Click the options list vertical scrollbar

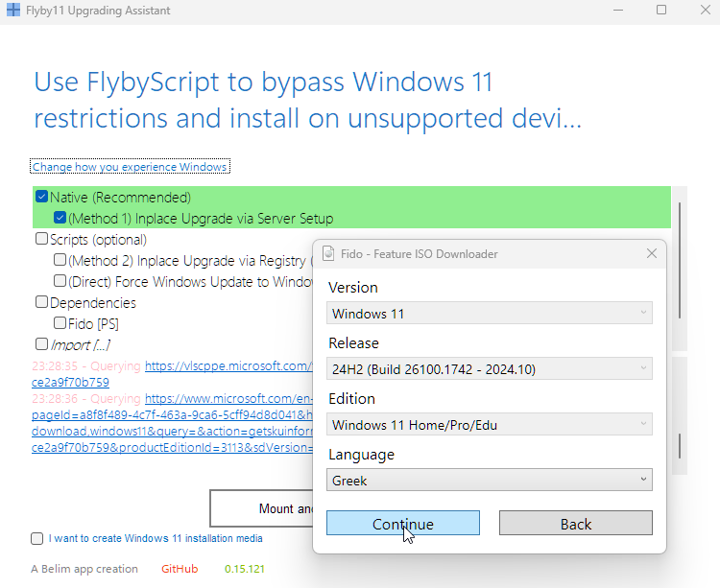[679, 260]
